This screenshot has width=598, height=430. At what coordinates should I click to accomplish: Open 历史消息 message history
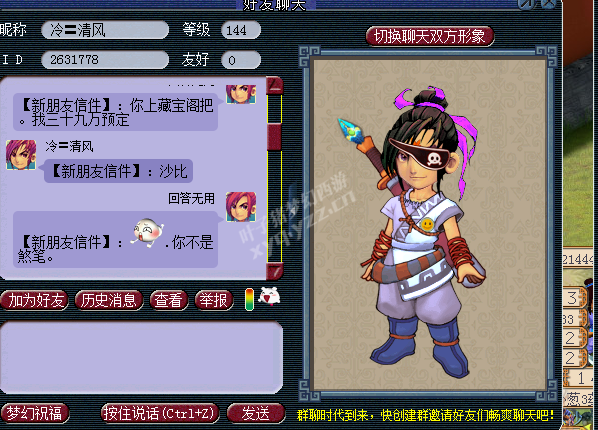tap(109, 301)
